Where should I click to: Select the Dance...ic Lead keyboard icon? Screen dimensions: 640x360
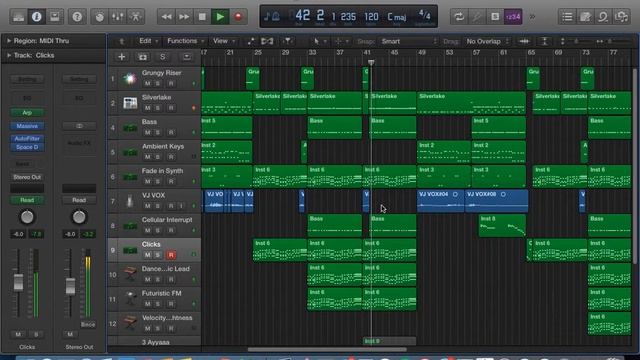pos(130,274)
